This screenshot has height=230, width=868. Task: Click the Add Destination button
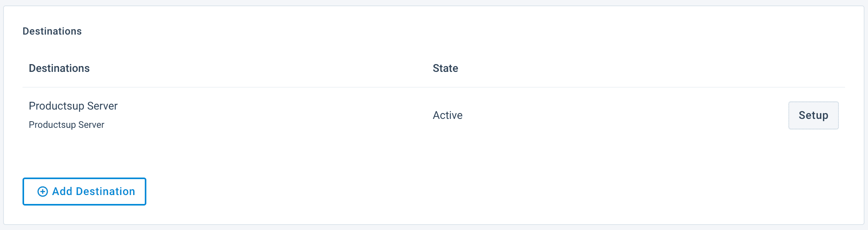click(84, 192)
